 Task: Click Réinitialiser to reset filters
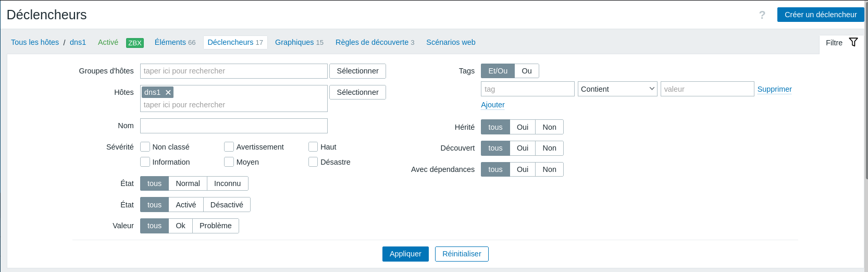coord(461,254)
